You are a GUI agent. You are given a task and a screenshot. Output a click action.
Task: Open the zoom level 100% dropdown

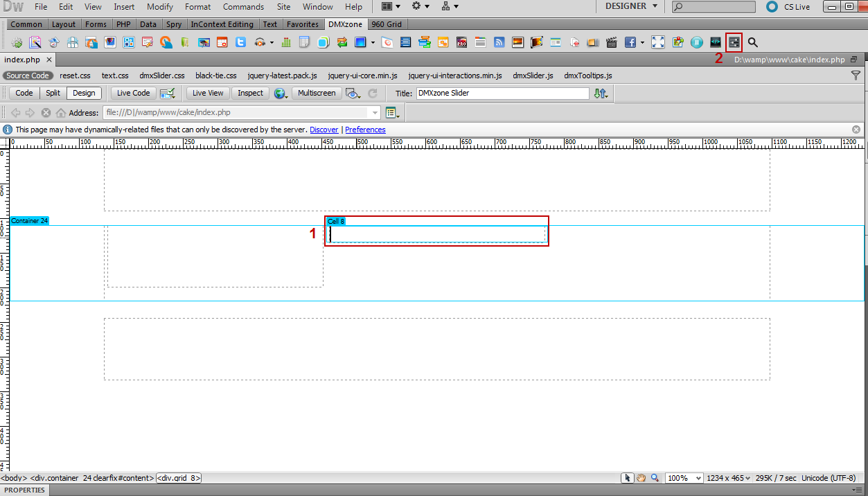(684, 478)
